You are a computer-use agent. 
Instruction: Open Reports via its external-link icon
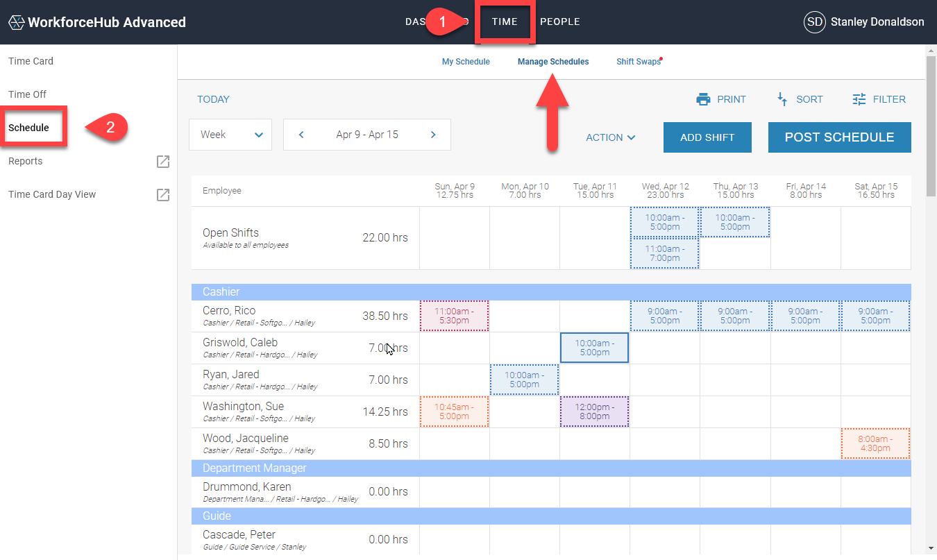pos(162,161)
